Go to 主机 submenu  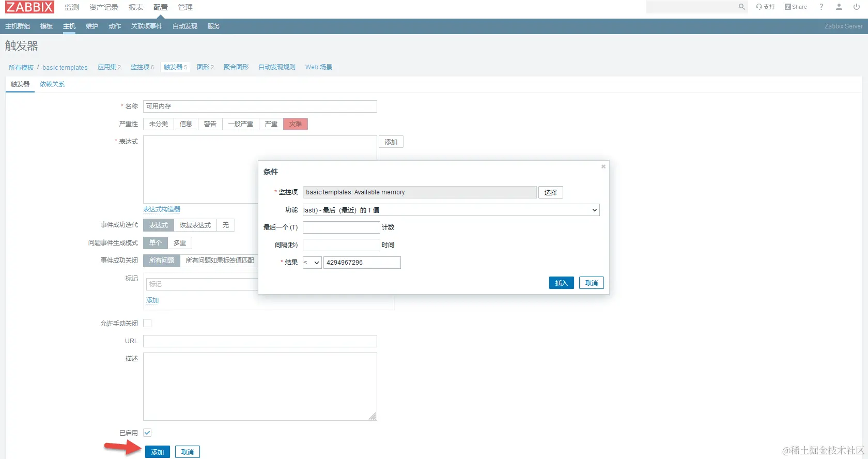coord(69,26)
